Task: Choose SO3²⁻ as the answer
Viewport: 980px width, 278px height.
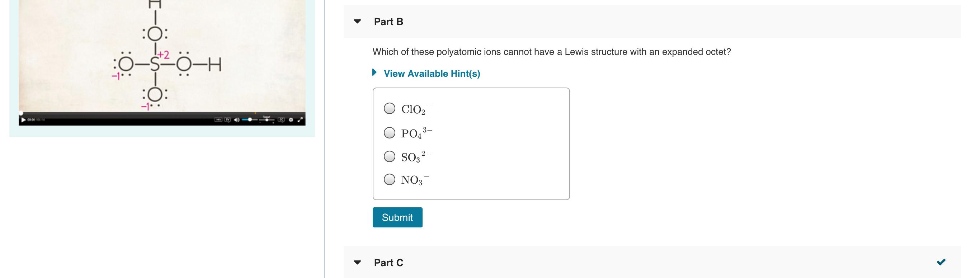Action: [390, 156]
